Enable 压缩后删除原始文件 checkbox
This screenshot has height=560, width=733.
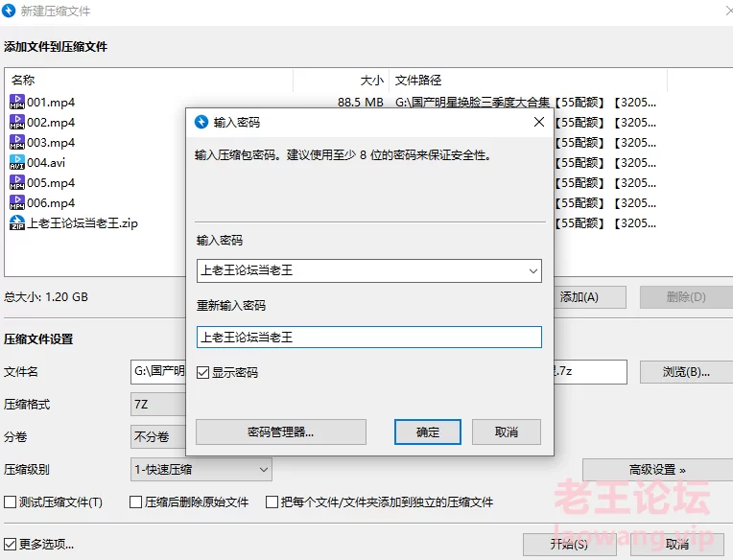(x=135, y=502)
